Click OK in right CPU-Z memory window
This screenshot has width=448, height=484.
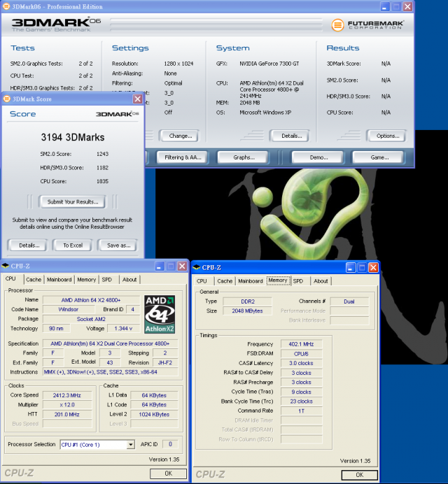[x=360, y=475]
